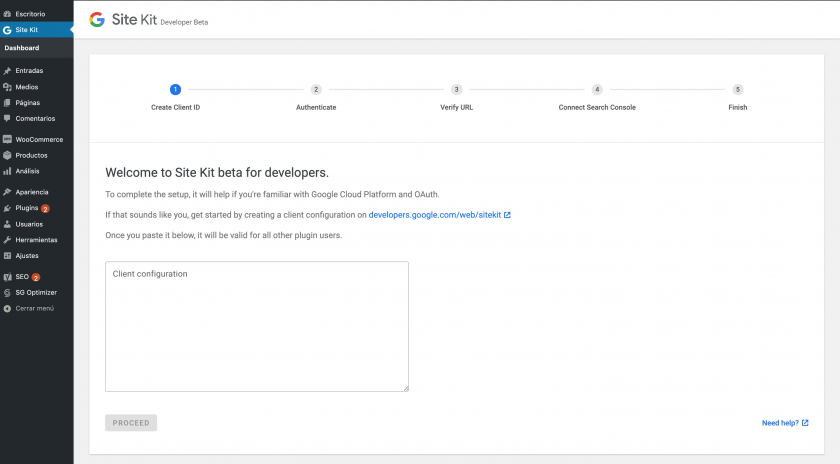
Task: Open the developers.google.com/web/sitekit link
Action: pos(434,215)
